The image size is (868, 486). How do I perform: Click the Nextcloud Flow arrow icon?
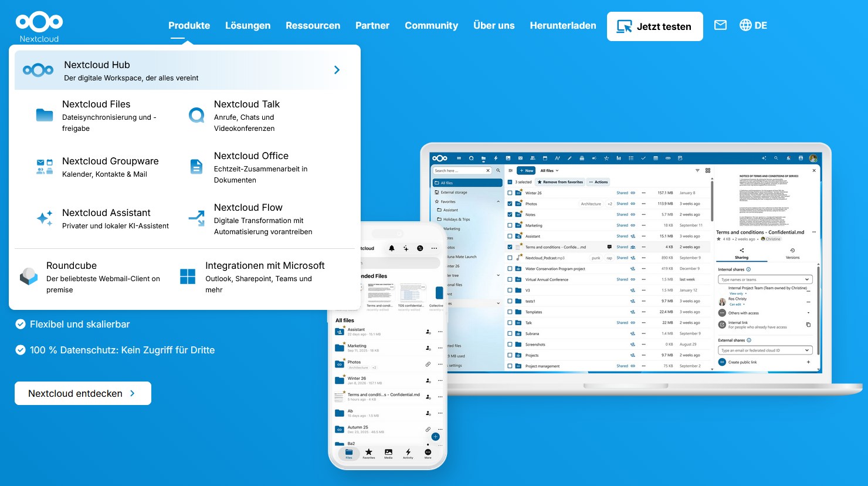pos(196,218)
